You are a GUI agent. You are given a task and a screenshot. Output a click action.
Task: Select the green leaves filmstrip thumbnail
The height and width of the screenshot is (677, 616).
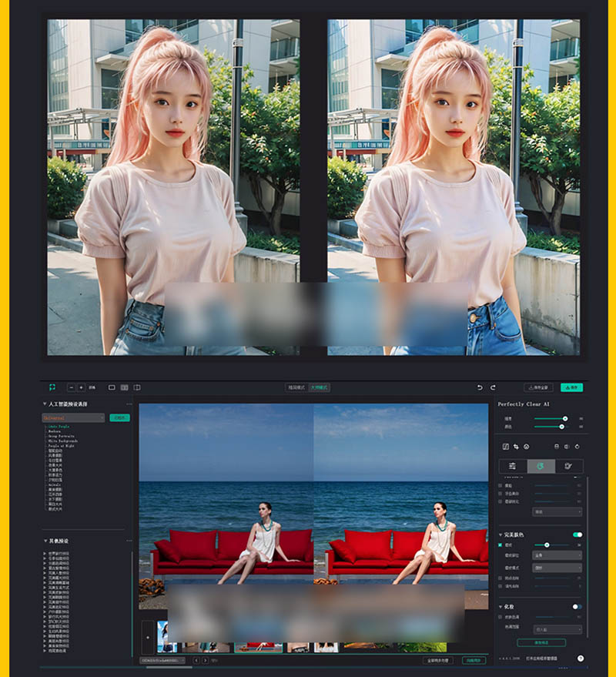pos(422,647)
